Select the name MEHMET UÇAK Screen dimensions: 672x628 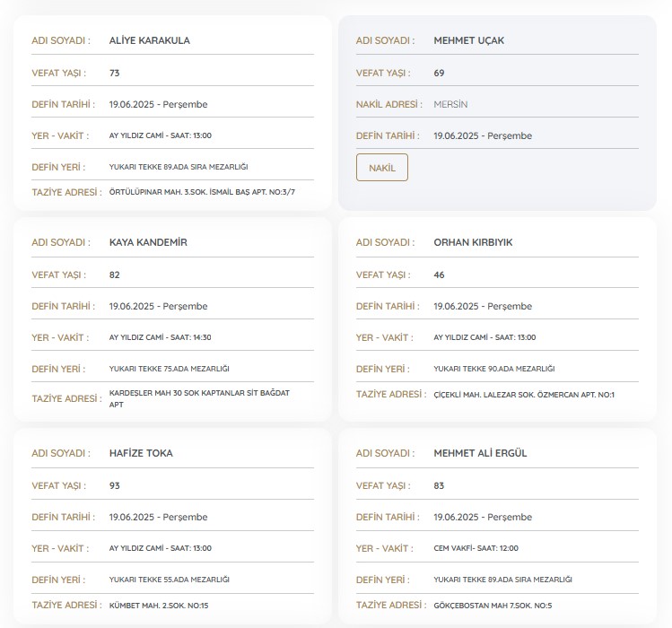469,40
